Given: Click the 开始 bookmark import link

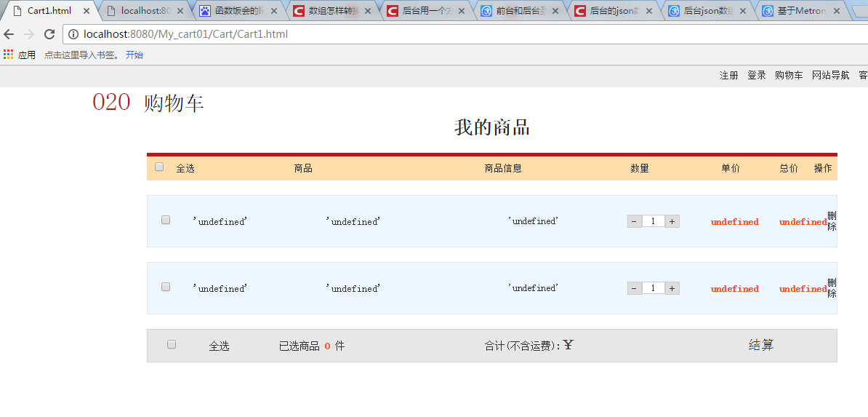Looking at the screenshot, I should 134,55.
